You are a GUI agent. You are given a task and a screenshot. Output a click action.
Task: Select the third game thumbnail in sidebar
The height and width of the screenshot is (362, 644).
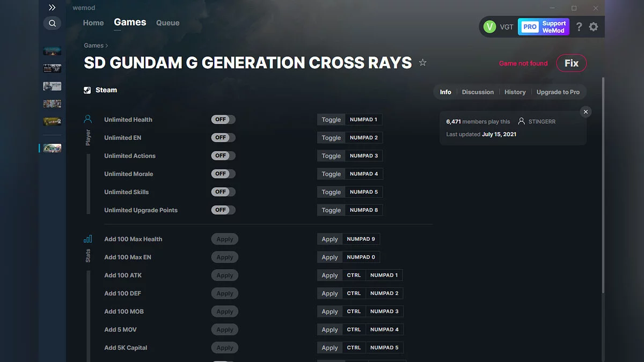52,86
